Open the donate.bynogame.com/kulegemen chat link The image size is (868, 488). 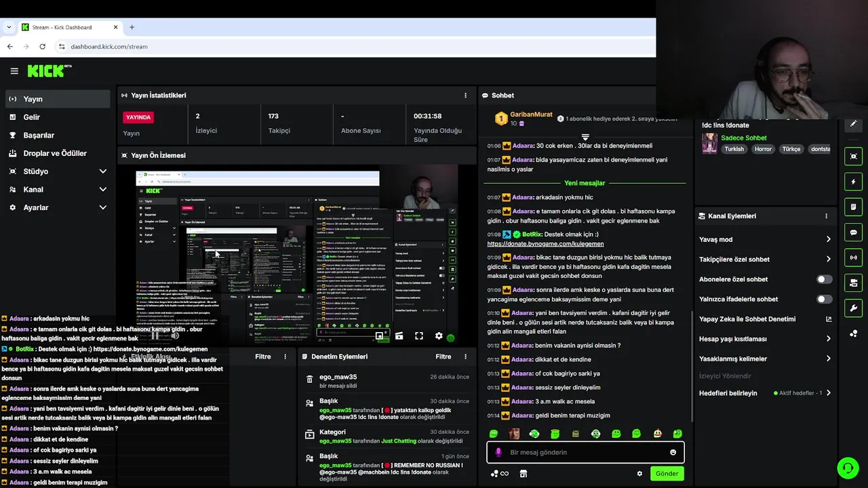(545, 244)
